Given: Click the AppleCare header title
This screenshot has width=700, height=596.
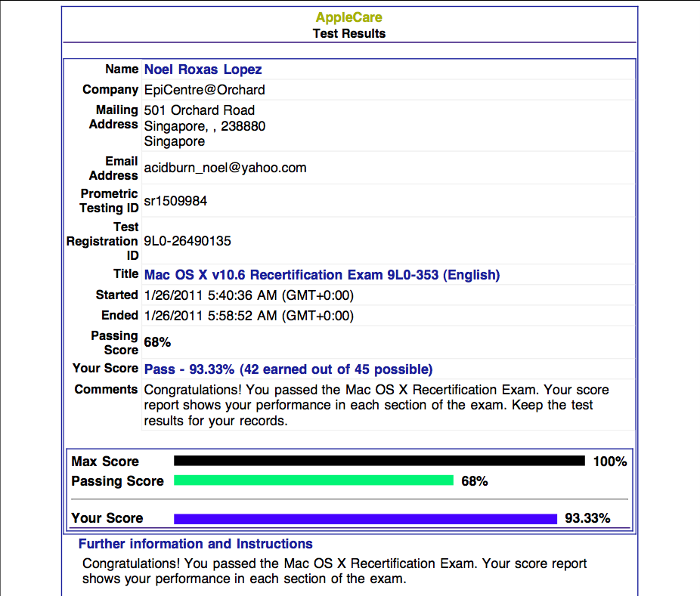Looking at the screenshot, I should [348, 17].
